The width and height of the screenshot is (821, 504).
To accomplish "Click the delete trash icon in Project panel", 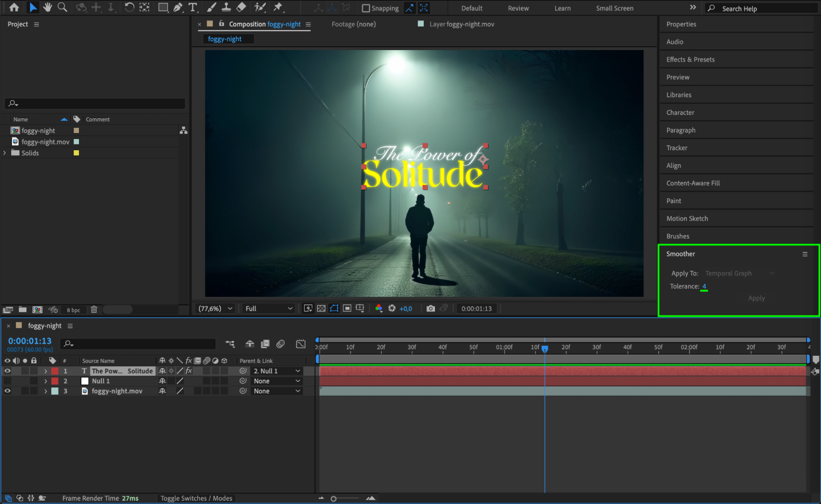I will (94, 309).
